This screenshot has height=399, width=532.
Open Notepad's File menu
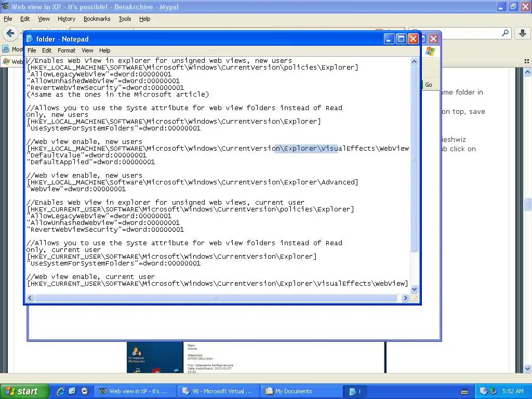pyautogui.click(x=32, y=50)
